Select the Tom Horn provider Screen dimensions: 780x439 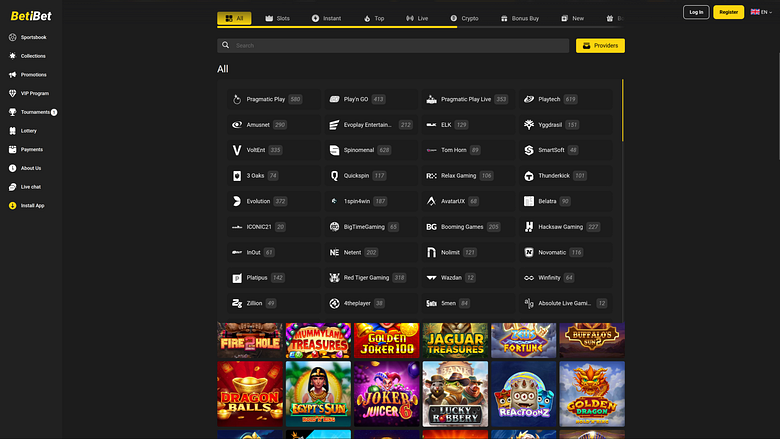click(468, 150)
